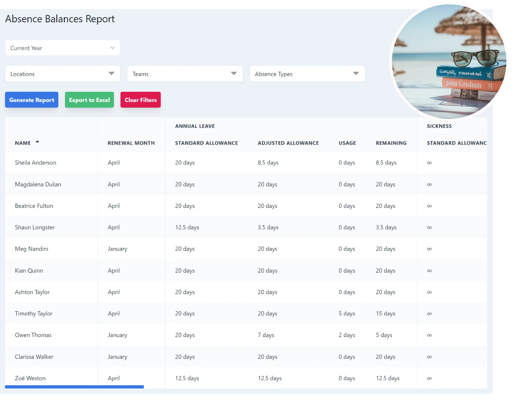Click Sheila Anderson's name
Viewport: 532px width, 403px height.
[x=35, y=162]
